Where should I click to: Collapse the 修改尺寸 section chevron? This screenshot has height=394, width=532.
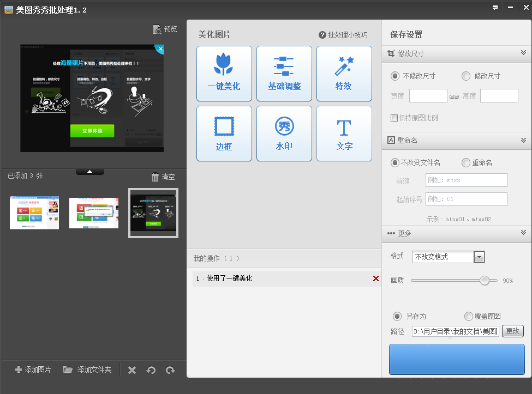523,52
